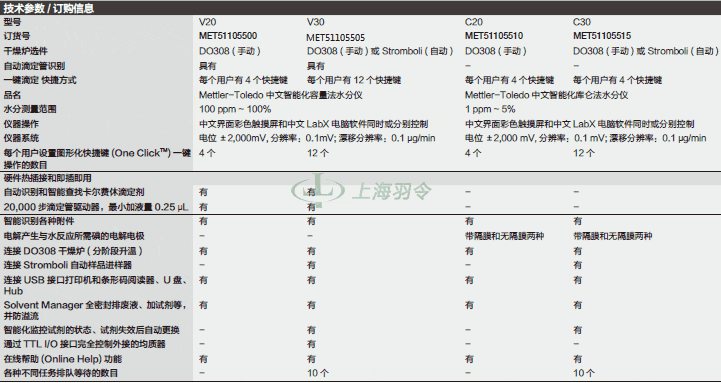Select model C20 in the 型号 row
This screenshot has width=721, height=383.
pos(474,22)
